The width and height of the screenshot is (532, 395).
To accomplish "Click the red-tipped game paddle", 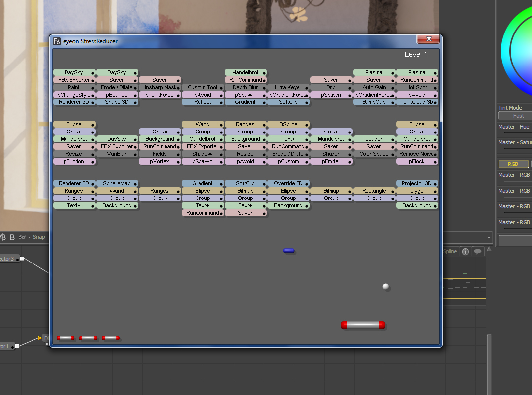I will (x=363, y=325).
